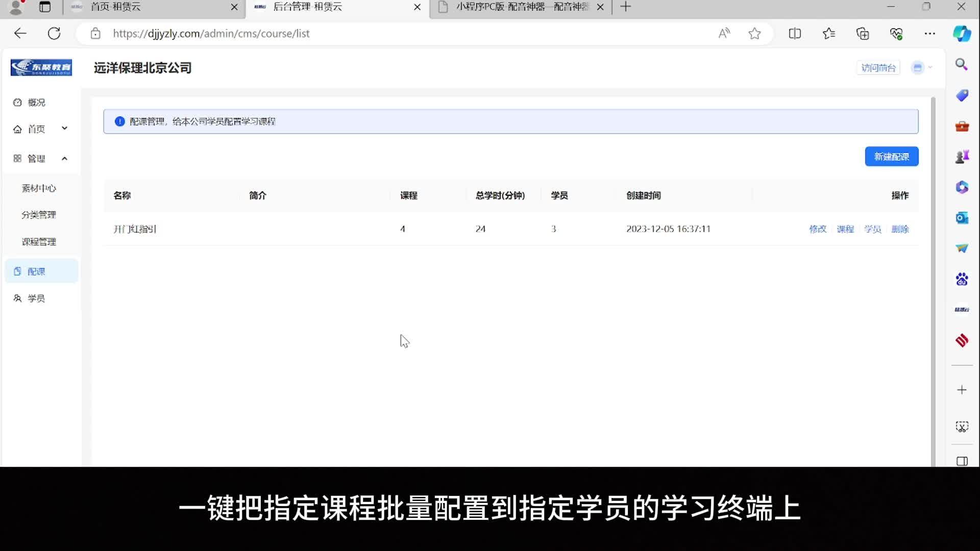Open Baidu paw icon in sidebar

coord(962,279)
